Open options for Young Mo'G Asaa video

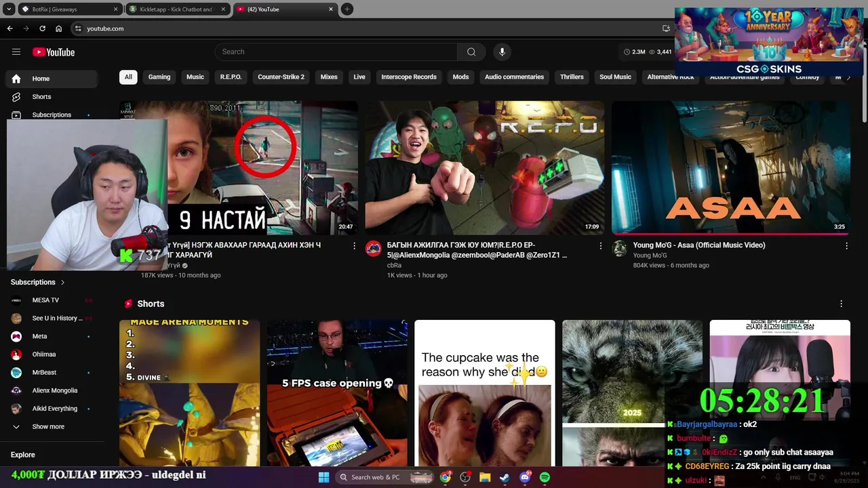point(846,246)
